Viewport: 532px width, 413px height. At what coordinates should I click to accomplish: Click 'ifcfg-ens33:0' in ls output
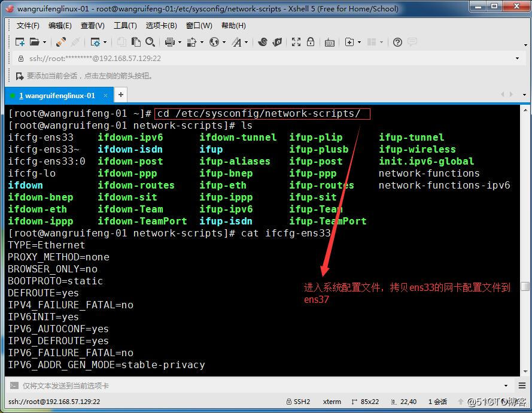(x=47, y=162)
